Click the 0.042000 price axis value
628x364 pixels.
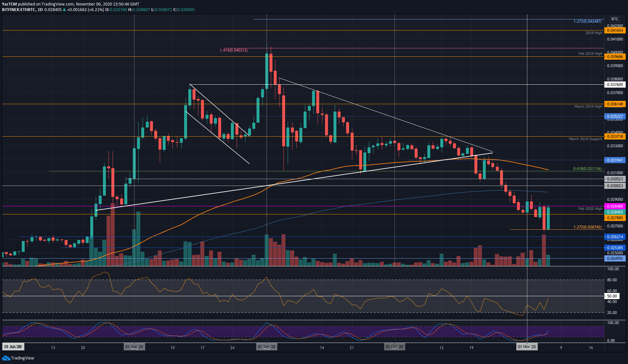[x=615, y=26]
